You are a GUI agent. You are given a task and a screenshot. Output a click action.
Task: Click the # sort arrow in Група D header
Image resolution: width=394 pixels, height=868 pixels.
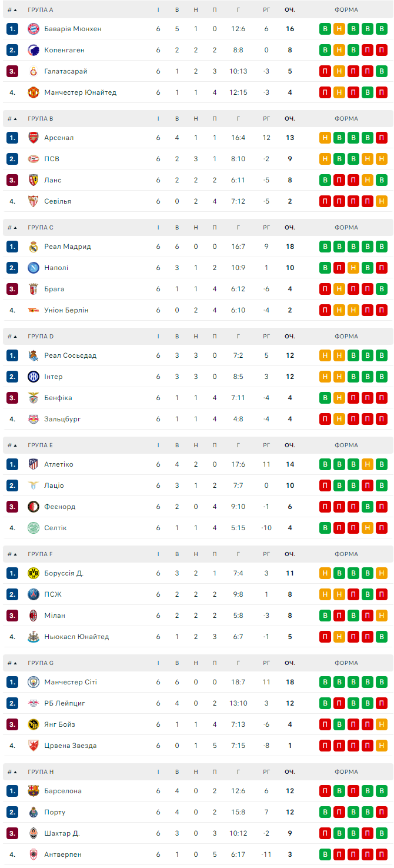15,337
